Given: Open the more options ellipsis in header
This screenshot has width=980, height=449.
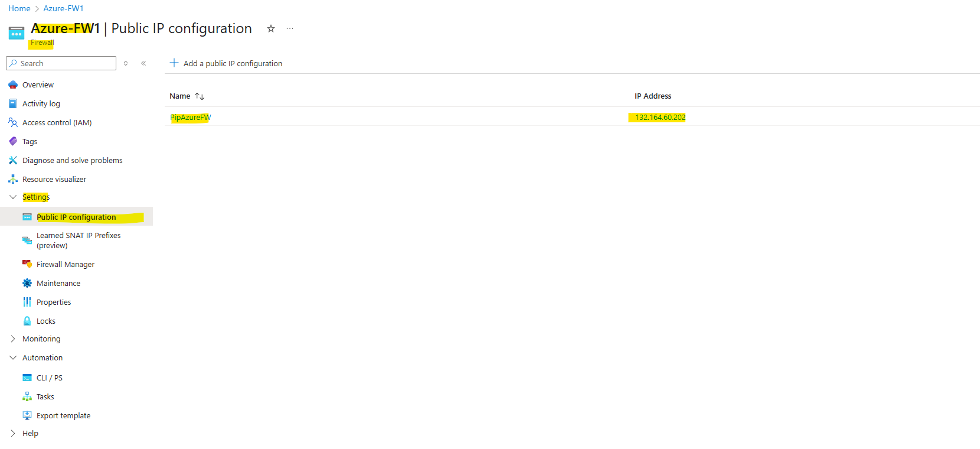Looking at the screenshot, I should [290, 28].
